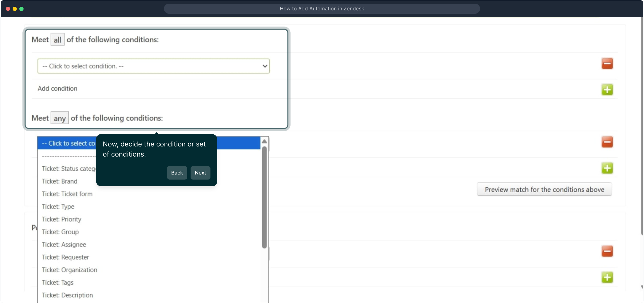Click second green plus add icon
This screenshot has height=303, width=644.
click(607, 168)
